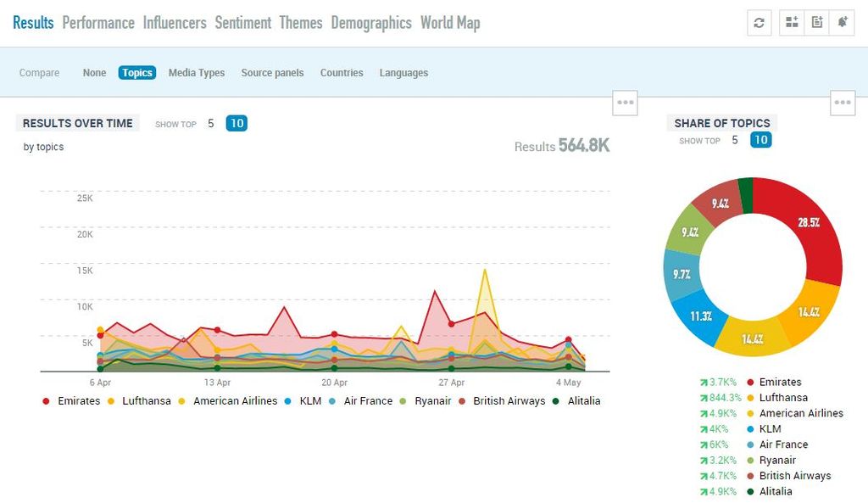This screenshot has height=503, width=868.
Task: Compare by Media Types
Action: (x=197, y=73)
